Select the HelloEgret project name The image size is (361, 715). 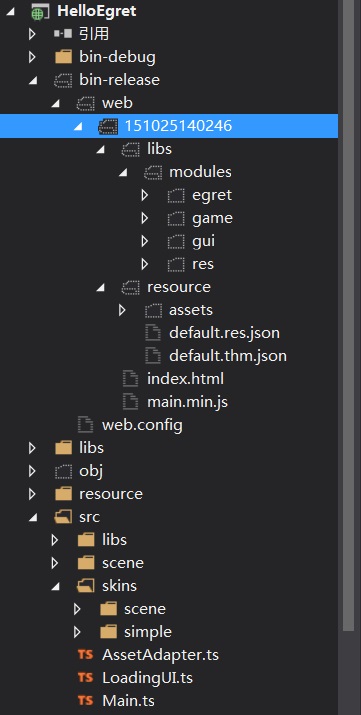click(x=96, y=11)
